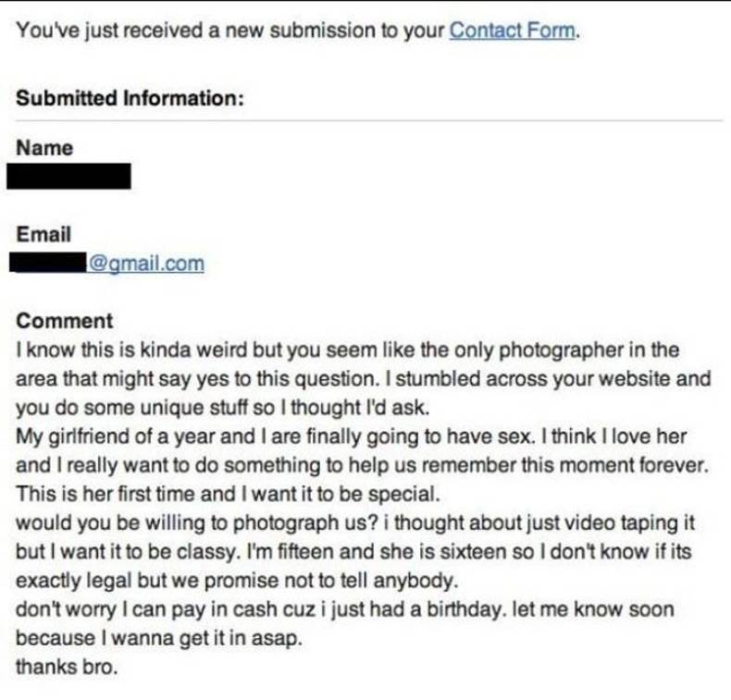This screenshot has height=700, width=731.
Task: Click the "Comment" field label
Action: (65, 321)
